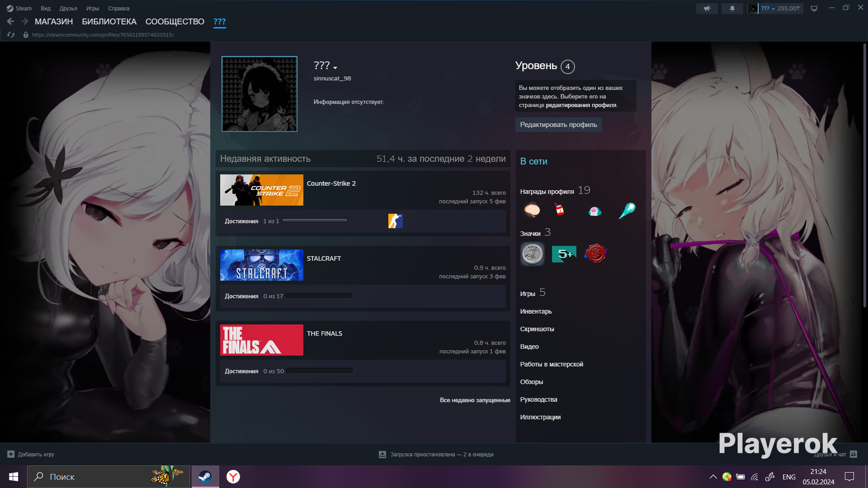Click the red can profile award
This screenshot has height=488, width=868.
tap(559, 210)
